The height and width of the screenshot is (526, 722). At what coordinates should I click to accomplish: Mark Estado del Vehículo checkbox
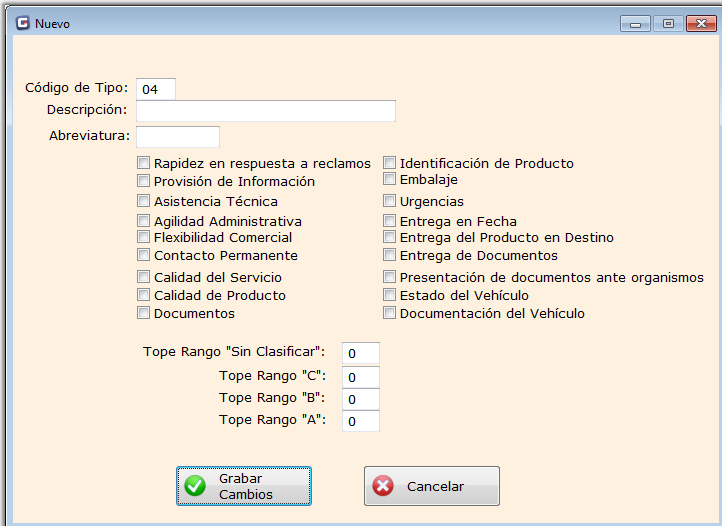[x=390, y=295]
